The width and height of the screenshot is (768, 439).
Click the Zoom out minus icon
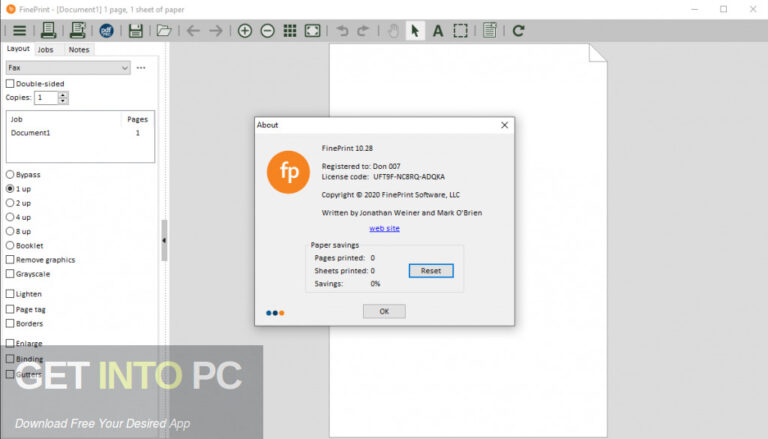[267, 31]
